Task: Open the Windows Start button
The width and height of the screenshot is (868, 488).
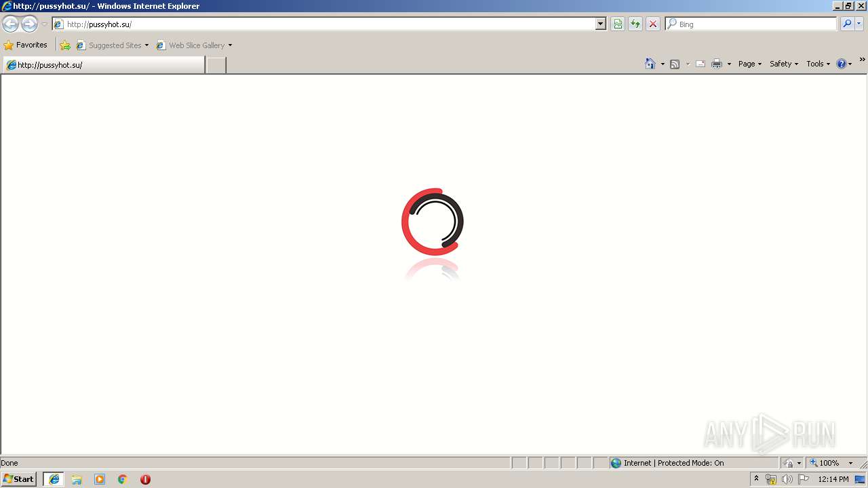Action: 18,479
